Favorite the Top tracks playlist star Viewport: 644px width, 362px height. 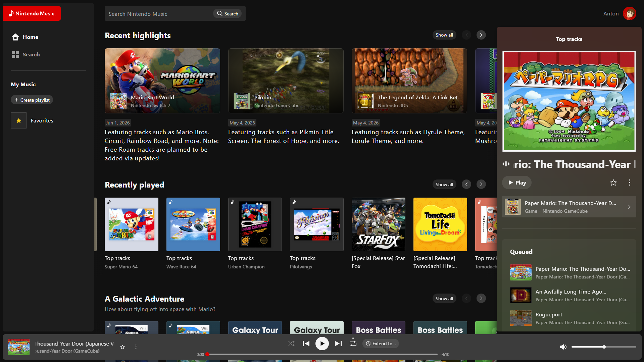[613, 183]
